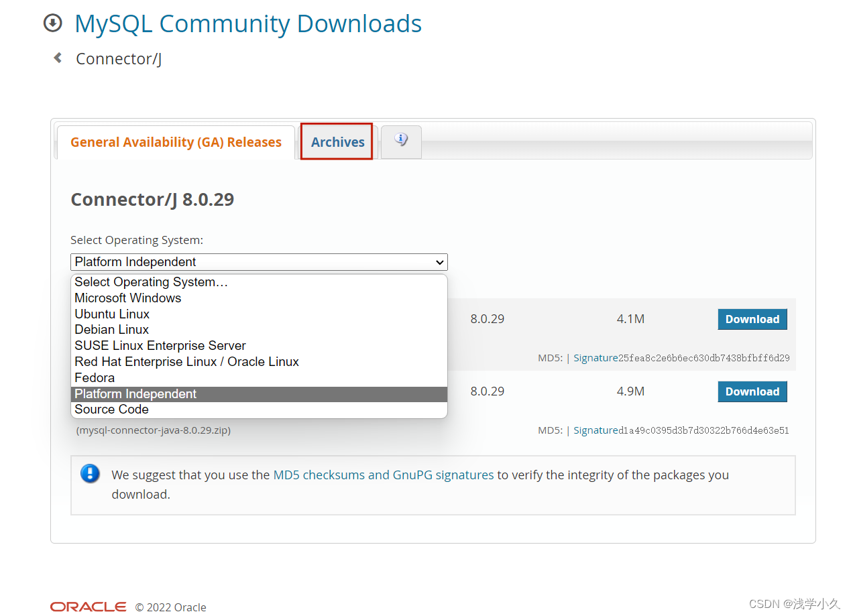Viewport: 851px width, 616px height.
Task: Download the 4.9M zip package
Action: (x=752, y=391)
